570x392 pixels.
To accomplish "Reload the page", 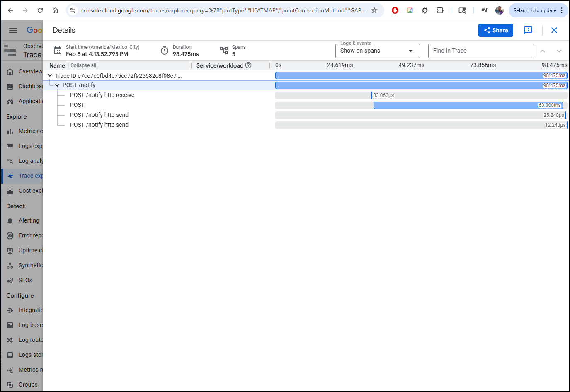I will tap(40, 10).
